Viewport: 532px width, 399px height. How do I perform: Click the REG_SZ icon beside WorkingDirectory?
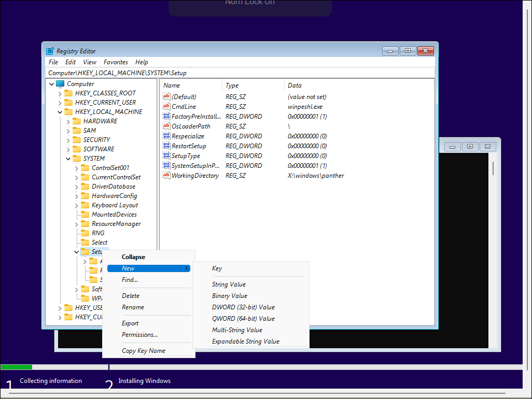(x=166, y=175)
